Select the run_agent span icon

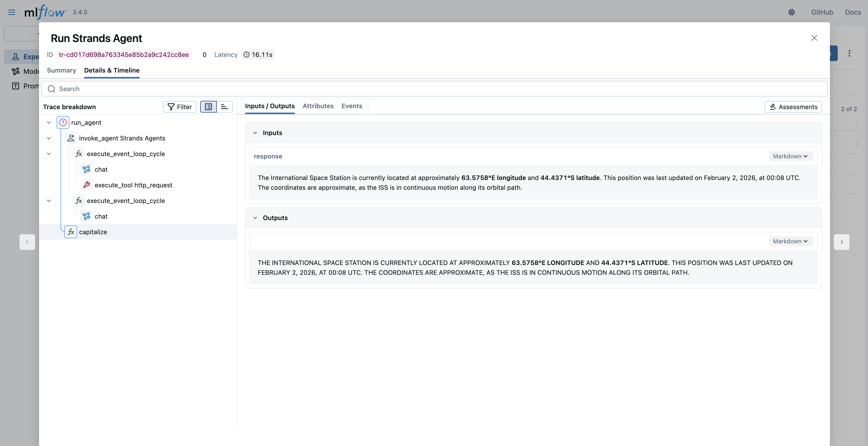pyautogui.click(x=63, y=122)
